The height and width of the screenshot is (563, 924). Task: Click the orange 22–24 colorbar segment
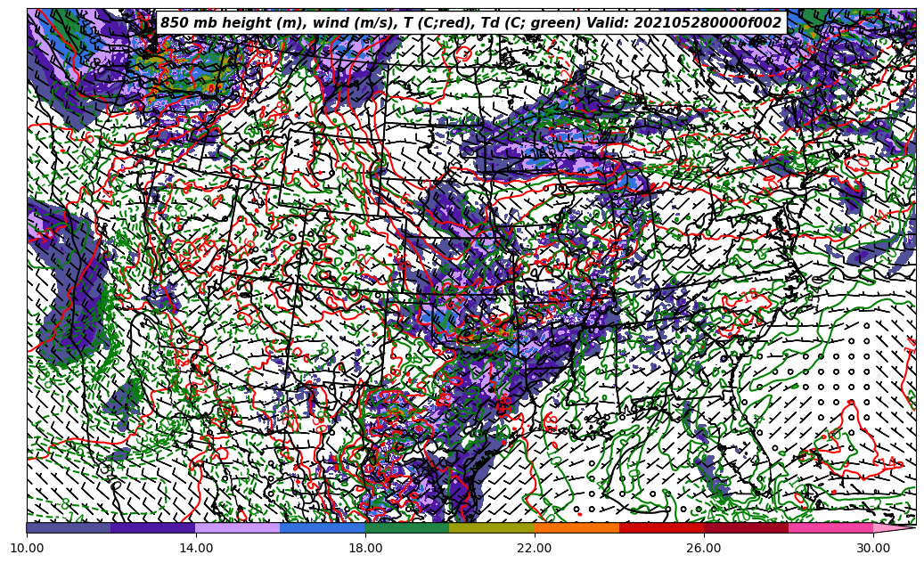click(x=576, y=527)
